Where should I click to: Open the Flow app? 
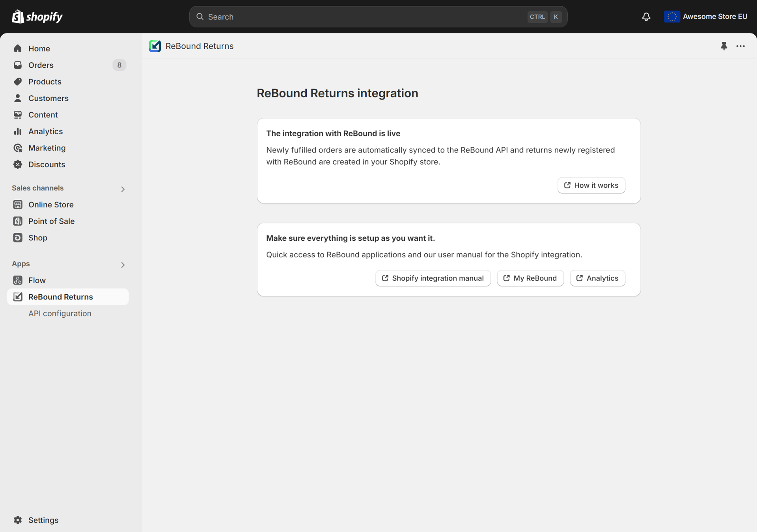[37, 280]
